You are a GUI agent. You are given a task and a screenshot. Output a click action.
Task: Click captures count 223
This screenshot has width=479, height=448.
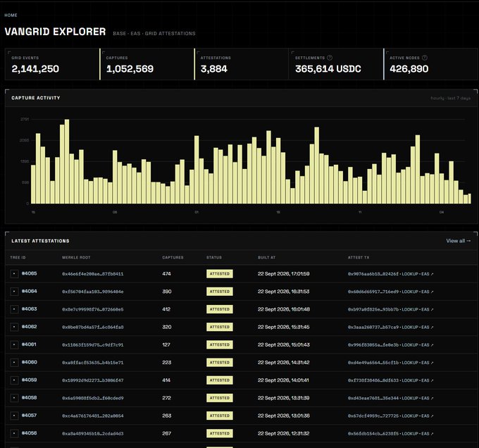(166, 362)
